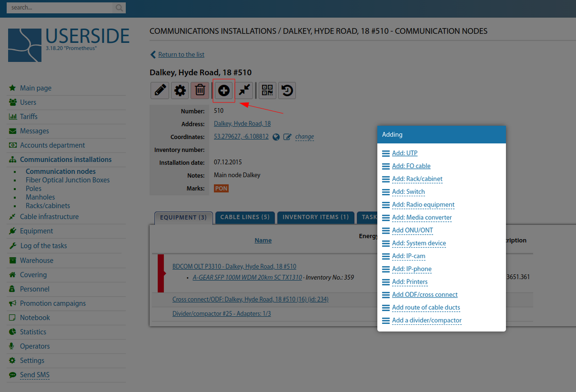Click the "change" link next to coordinates
The height and width of the screenshot is (392, 576).
pyautogui.click(x=304, y=137)
